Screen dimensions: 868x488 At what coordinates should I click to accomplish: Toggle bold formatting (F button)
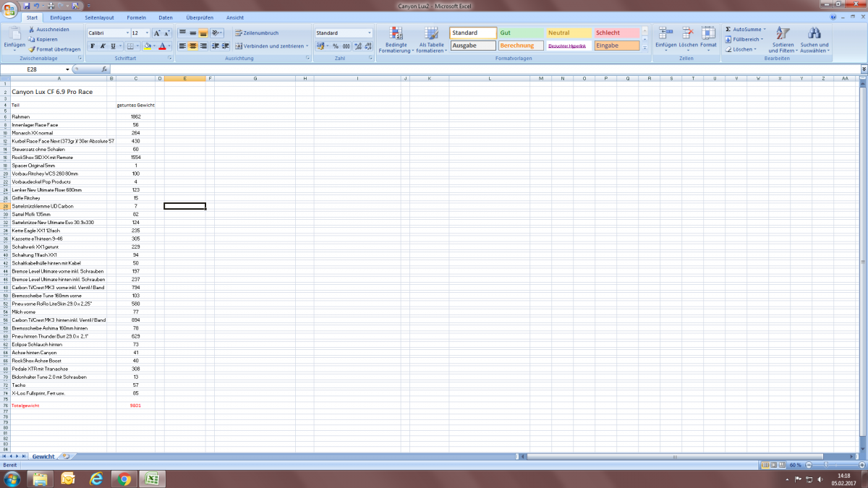[x=92, y=46]
